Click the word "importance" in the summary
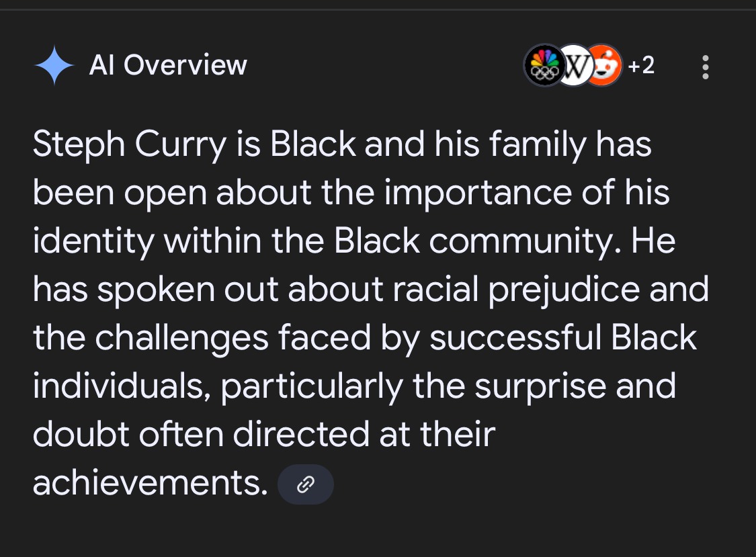This screenshot has height=557, width=756. (478, 194)
